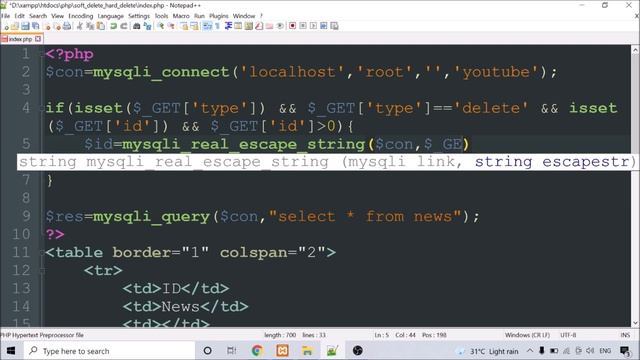
Task: Open the Plugins menu
Action: [219, 16]
